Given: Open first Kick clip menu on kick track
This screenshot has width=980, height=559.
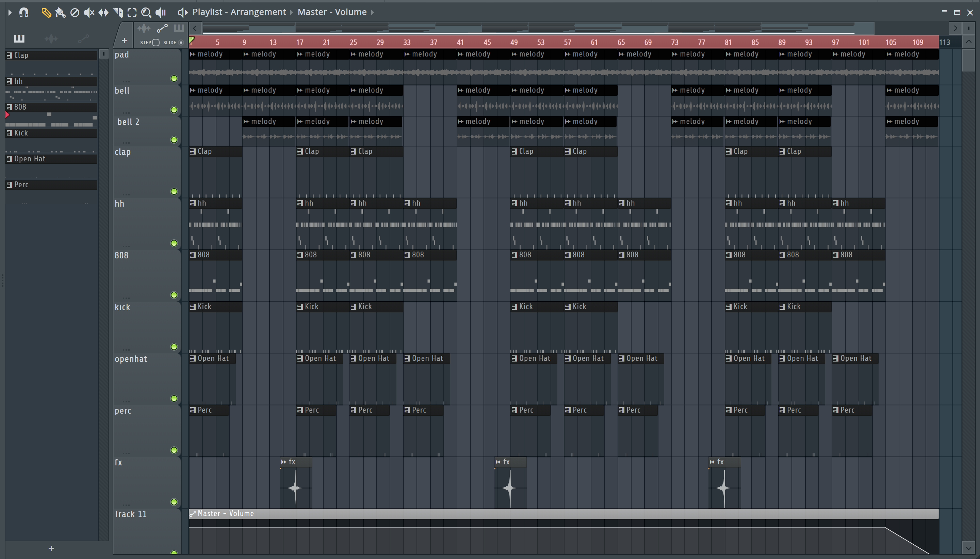Looking at the screenshot, I should [x=193, y=307].
